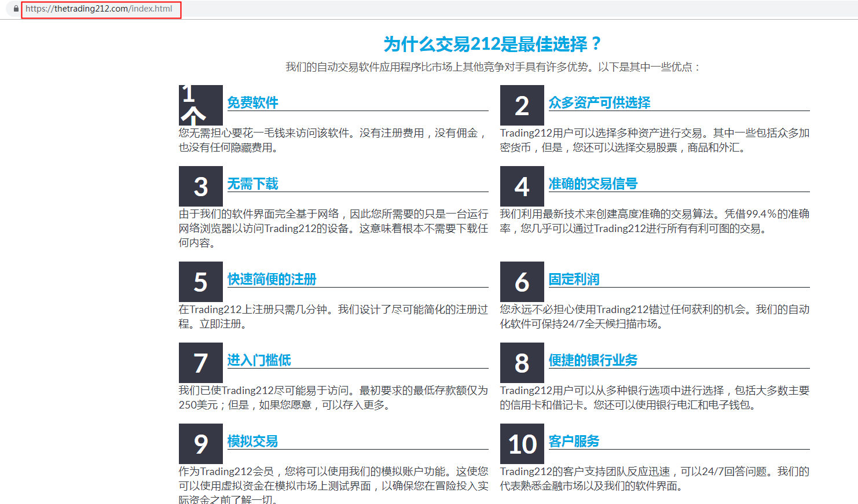The width and height of the screenshot is (858, 504).
Task: Click the paragraph starting 我们已使Trading212尽可能易于访问
Action: point(333,398)
